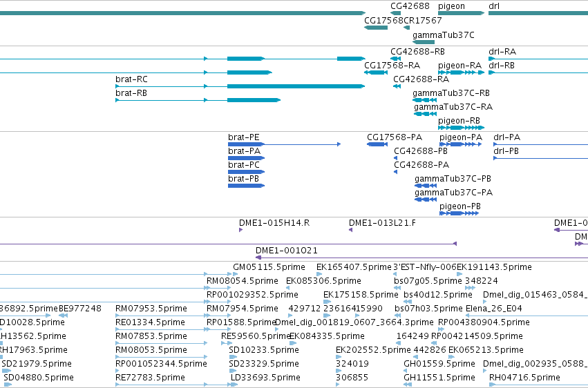Click the 429712 EST label
This screenshot has height=388, width=588.
pyautogui.click(x=305, y=309)
